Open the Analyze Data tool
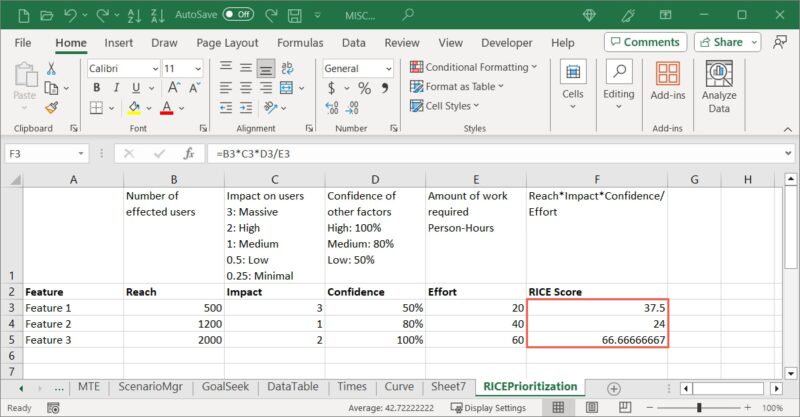Image resolution: width=800 pixels, height=417 pixels. [x=719, y=87]
